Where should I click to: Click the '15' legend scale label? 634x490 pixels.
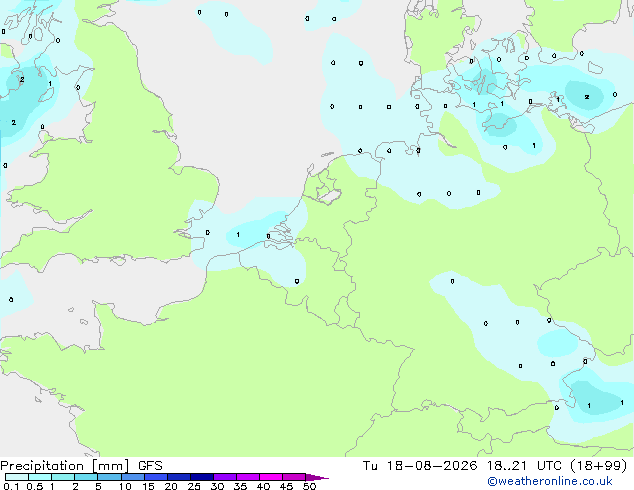148,486
